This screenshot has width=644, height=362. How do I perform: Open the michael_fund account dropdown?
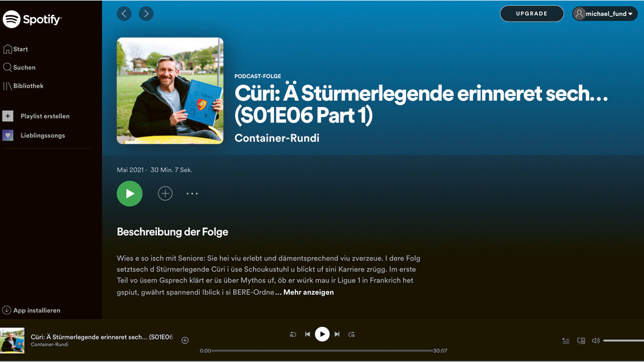pos(605,14)
